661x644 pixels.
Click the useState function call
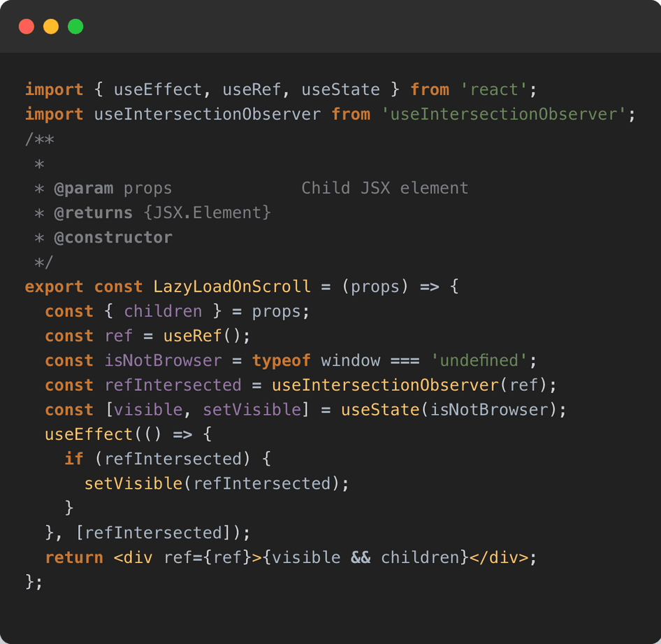380,410
